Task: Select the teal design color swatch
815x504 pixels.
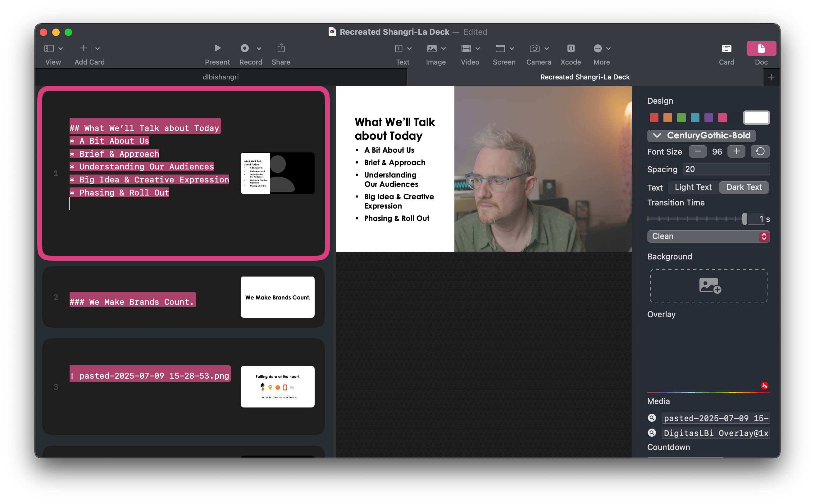Action: [x=695, y=118]
